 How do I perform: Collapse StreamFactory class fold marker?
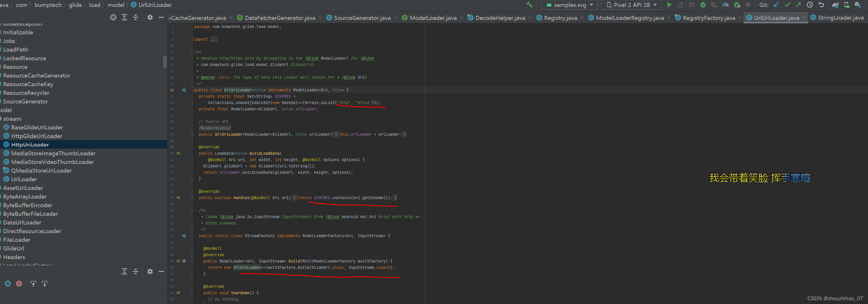click(192, 236)
